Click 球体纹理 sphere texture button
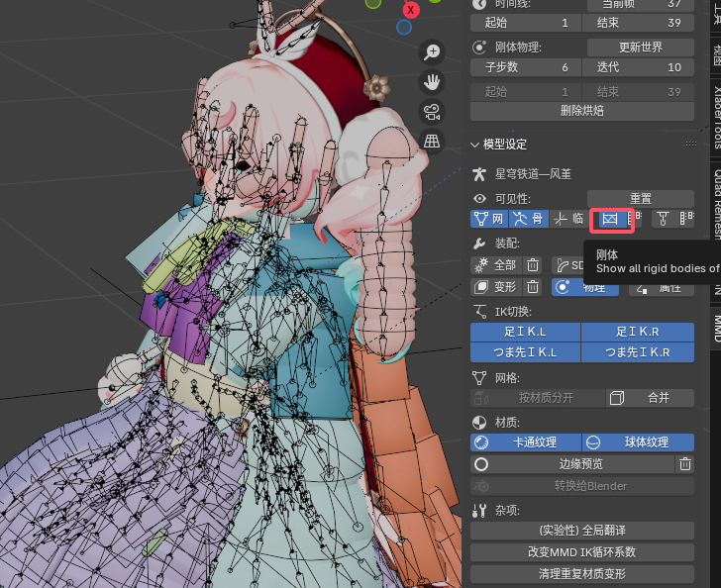This screenshot has height=588, width=721. click(638, 442)
